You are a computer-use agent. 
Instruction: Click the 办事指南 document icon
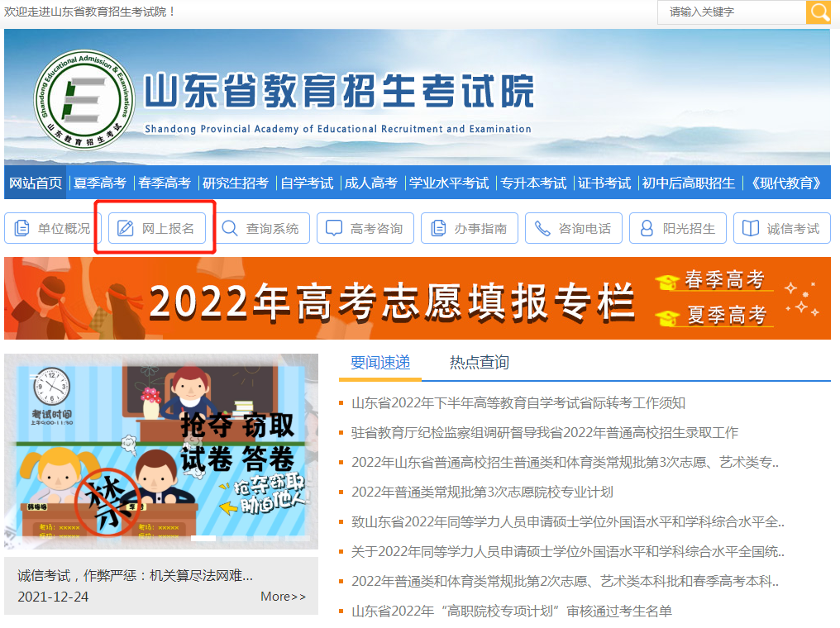[x=437, y=228]
